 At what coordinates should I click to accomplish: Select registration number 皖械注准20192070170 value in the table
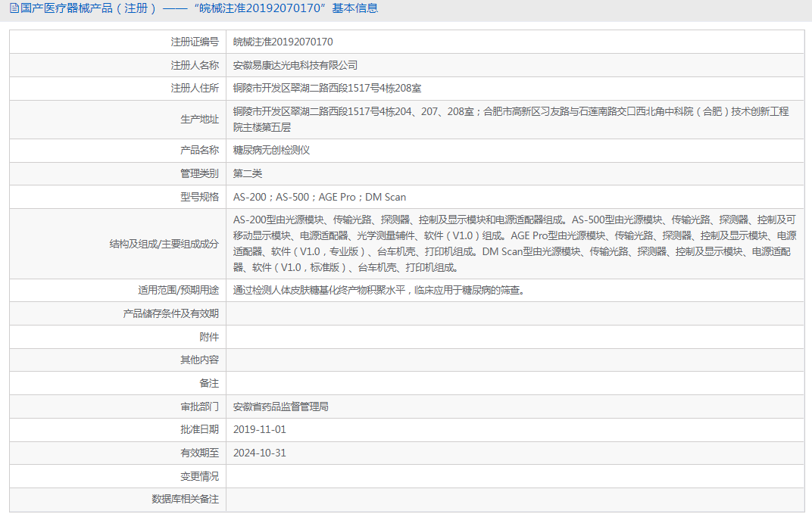(283, 42)
